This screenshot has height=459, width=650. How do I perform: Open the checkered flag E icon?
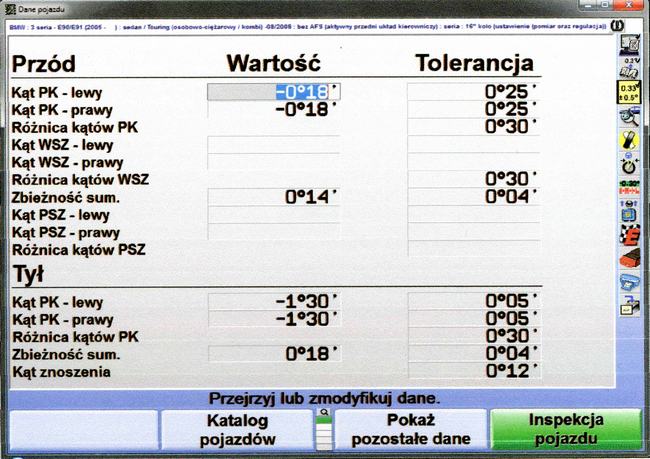(x=629, y=235)
